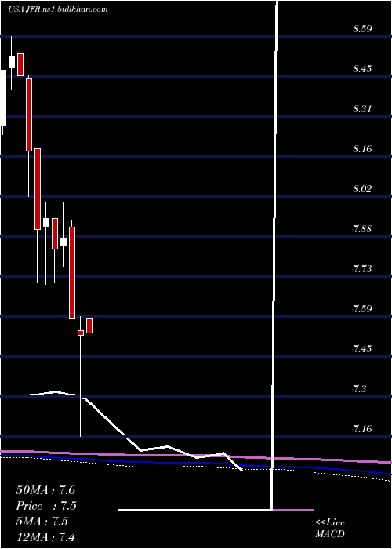Click the 8.59 price axis label

click(x=362, y=29)
